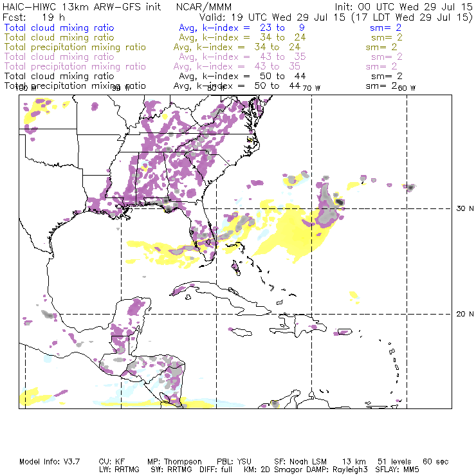Click the black "Total cloud mixing ratio" legend line
Image resolution: width=476 pixels, height=476 pixels.
59,76
